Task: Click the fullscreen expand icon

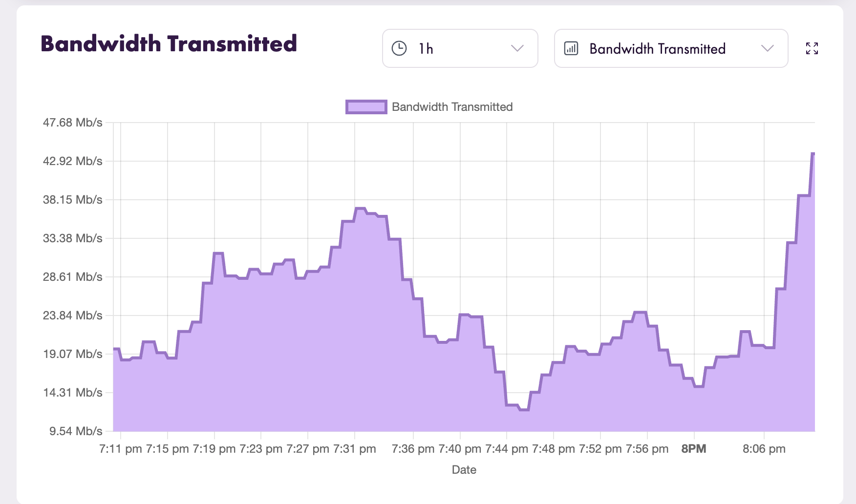Action: (x=812, y=48)
